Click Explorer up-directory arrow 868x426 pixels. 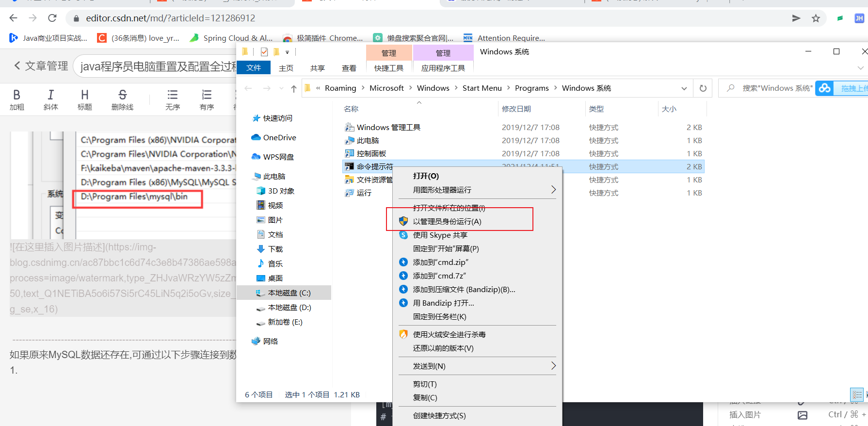point(294,88)
